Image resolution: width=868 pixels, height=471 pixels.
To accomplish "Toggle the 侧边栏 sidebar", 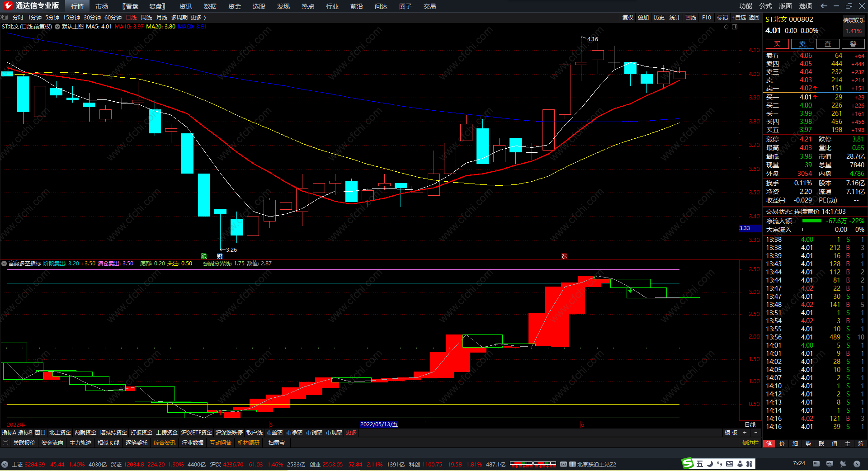I will tap(750, 443).
